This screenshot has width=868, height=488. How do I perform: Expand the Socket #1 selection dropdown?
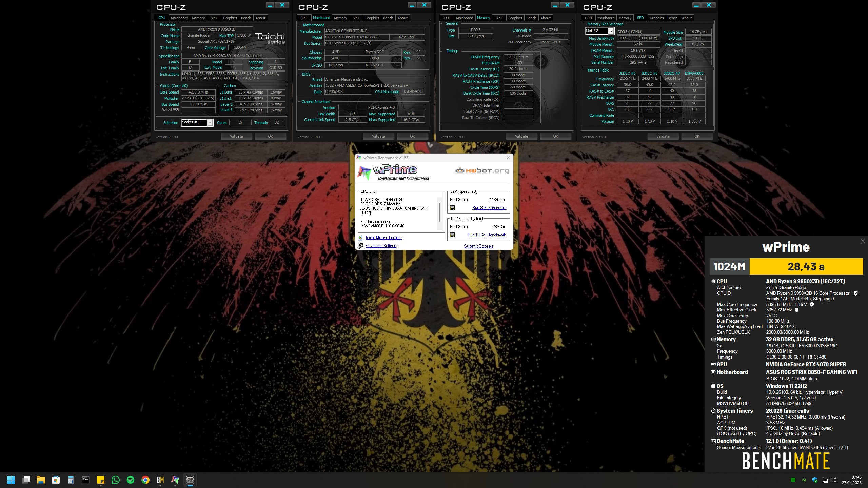pyautogui.click(x=210, y=123)
